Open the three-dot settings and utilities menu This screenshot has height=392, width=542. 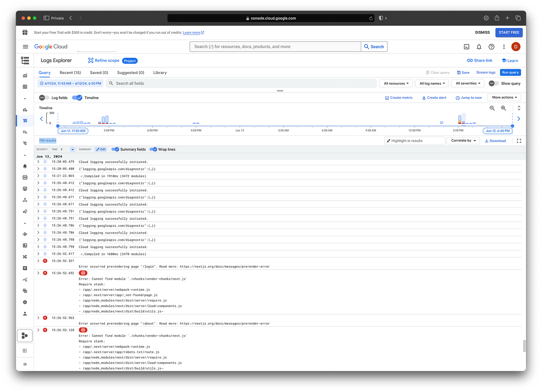pyautogui.click(x=504, y=47)
